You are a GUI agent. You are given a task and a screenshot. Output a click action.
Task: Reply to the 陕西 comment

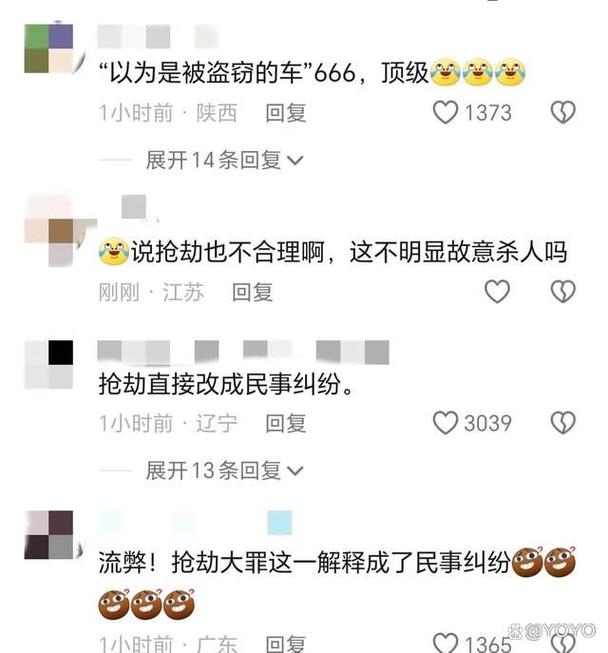click(286, 113)
